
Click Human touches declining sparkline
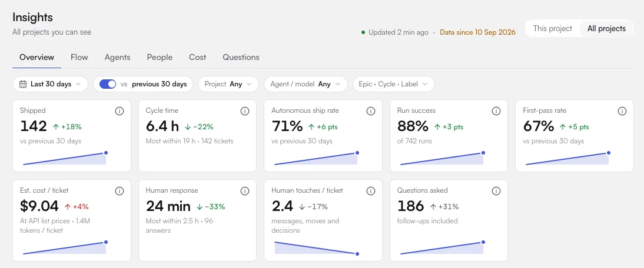coord(316,248)
